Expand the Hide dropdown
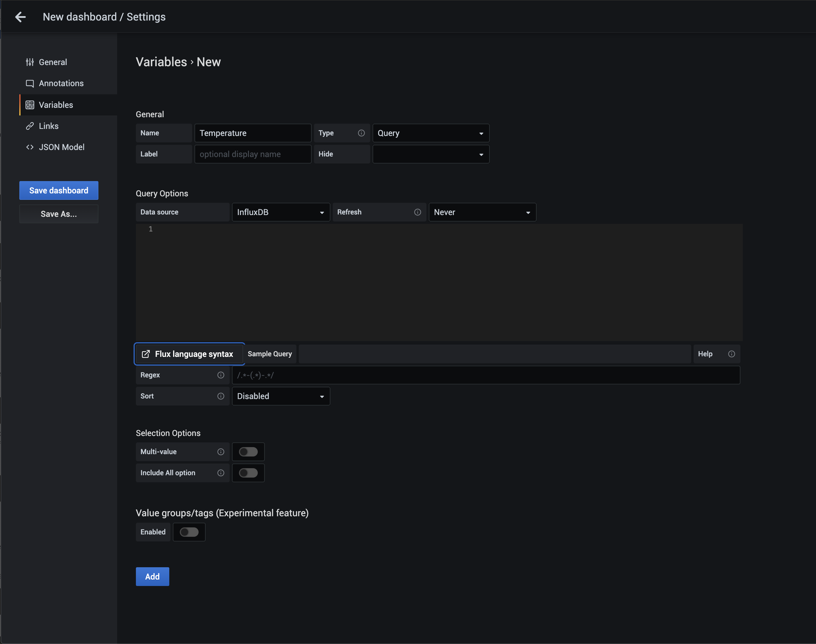The width and height of the screenshot is (816, 644). click(x=431, y=154)
